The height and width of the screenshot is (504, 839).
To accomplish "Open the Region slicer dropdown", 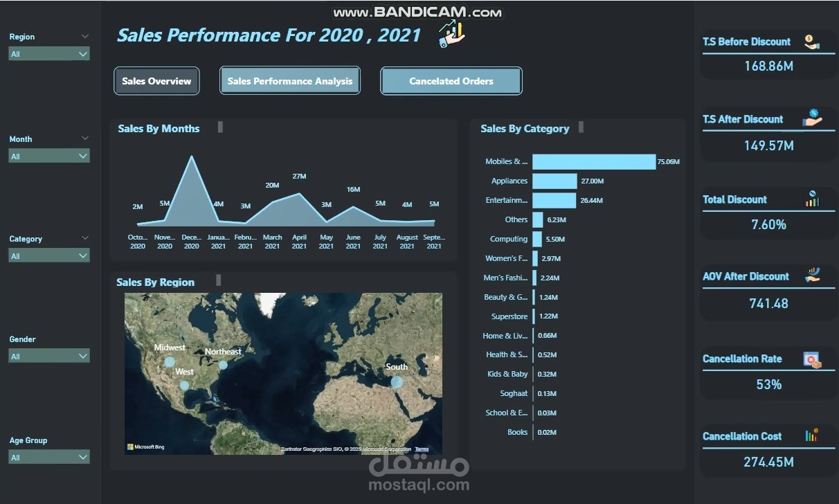I will click(x=84, y=53).
